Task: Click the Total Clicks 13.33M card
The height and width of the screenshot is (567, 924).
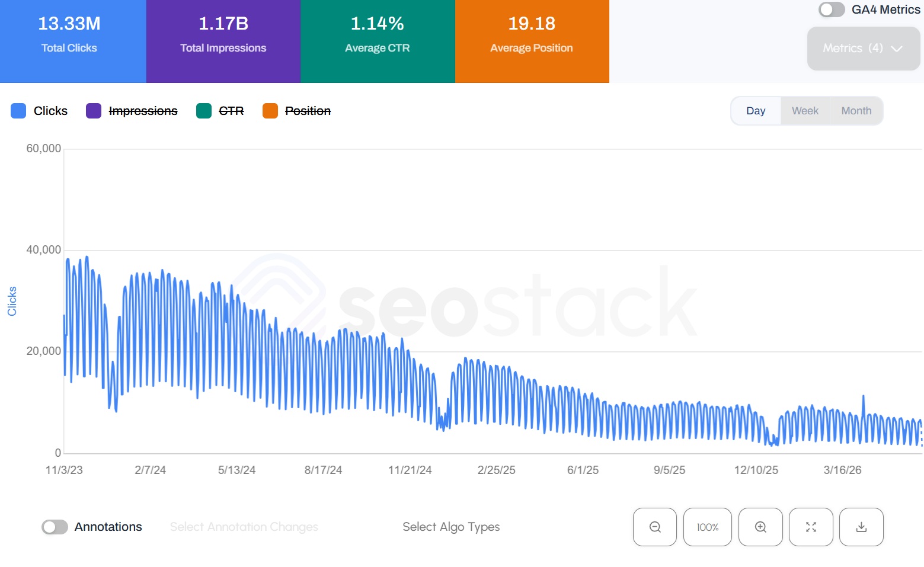Action: click(x=73, y=41)
